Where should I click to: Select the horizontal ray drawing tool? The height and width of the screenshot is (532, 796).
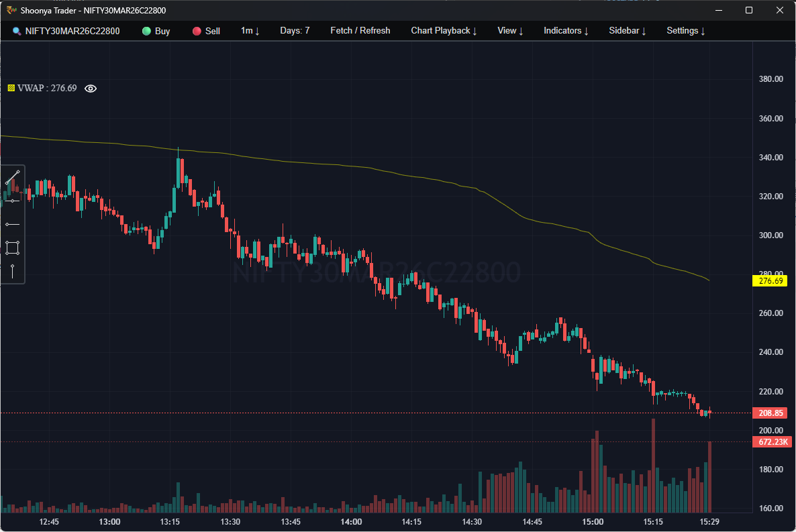[x=12, y=223]
